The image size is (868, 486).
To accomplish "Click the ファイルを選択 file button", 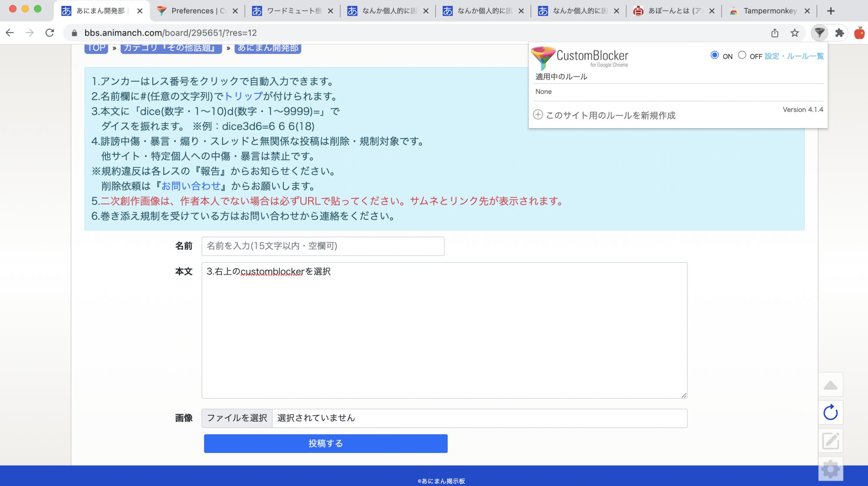I will (237, 418).
